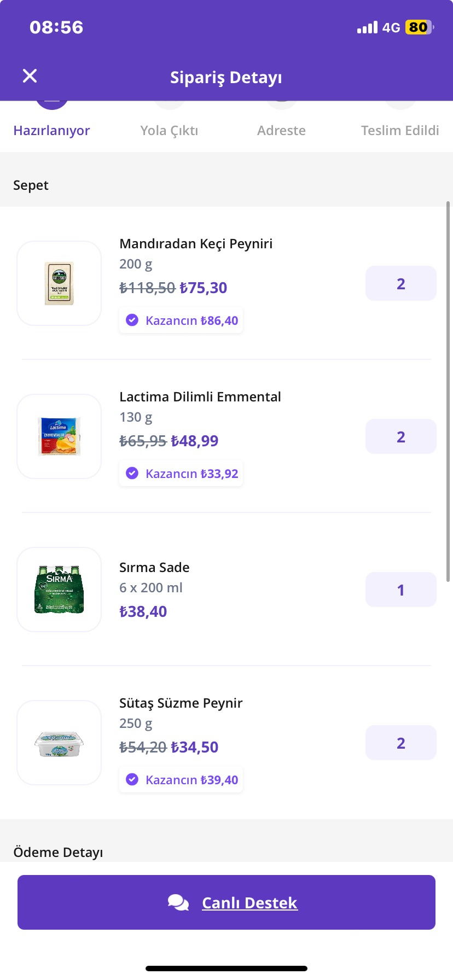Viewport: 453px width, 980px height.
Task: Tap quantity 2 box for Sütaş Süzme Peynir
Action: point(401,743)
